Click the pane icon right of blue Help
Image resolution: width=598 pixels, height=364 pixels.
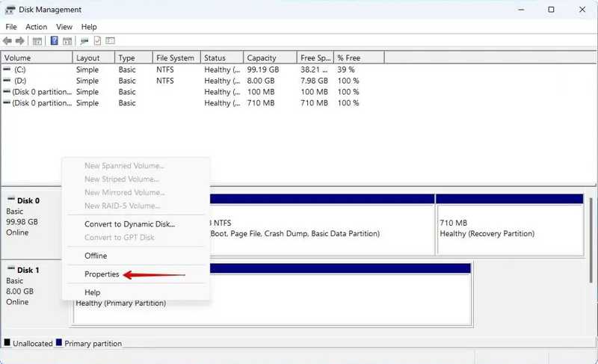coord(67,40)
